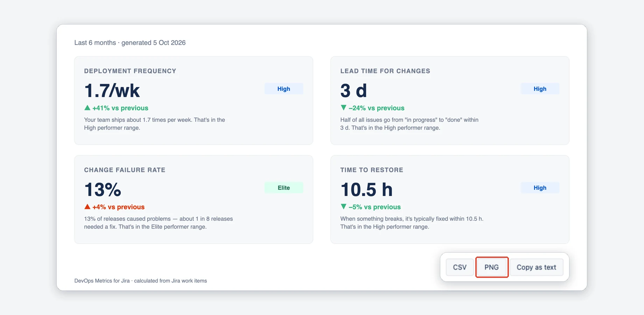The image size is (644, 315).
Task: Click the "13% of releases caused problems" description
Action: pyautogui.click(x=159, y=223)
